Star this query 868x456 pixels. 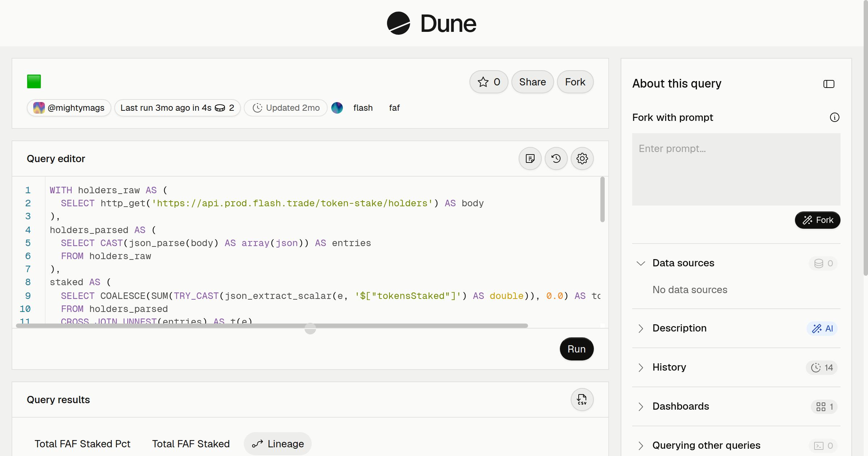click(x=489, y=82)
